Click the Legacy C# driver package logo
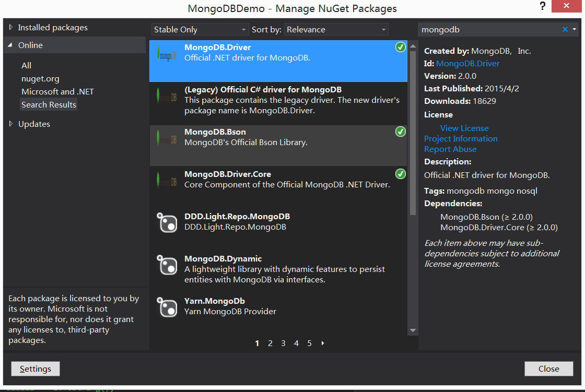This screenshot has width=585, height=392. [167, 97]
